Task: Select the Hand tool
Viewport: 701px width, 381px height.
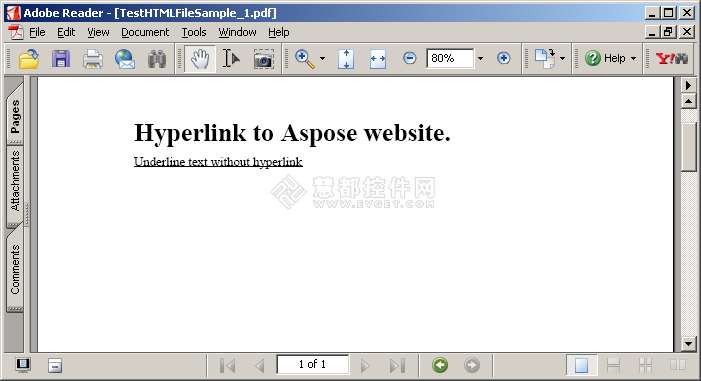Action: tap(200, 59)
